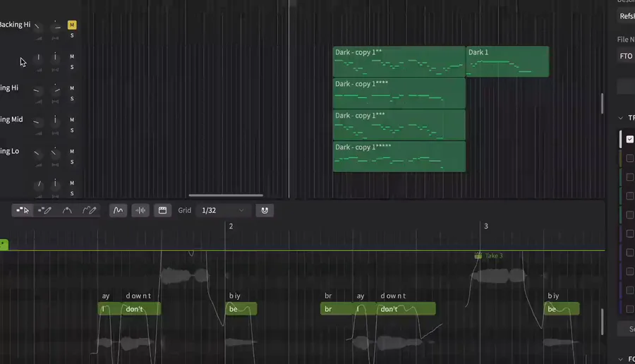Select the 'Dark - copy 1*****' clip

[x=399, y=157]
